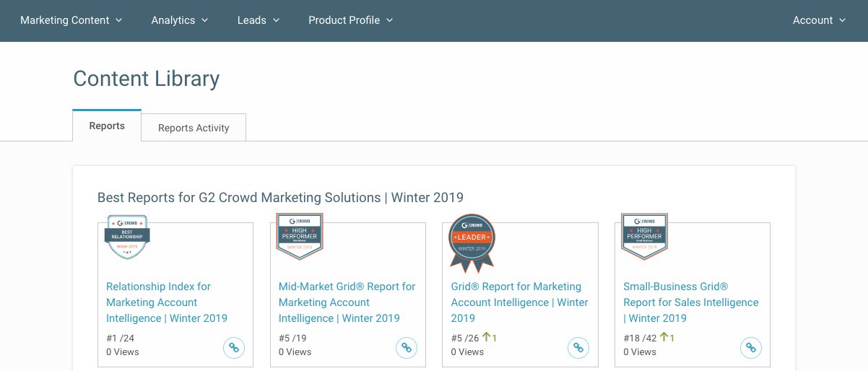
Task: Click the Content Library heading
Action: coord(147,78)
